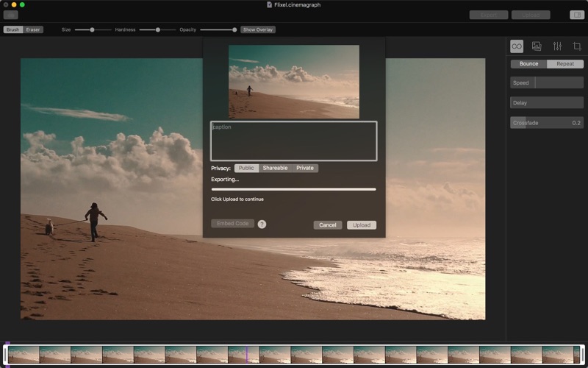The height and width of the screenshot is (368, 588).
Task: Click the question mark help icon
Action: click(262, 224)
